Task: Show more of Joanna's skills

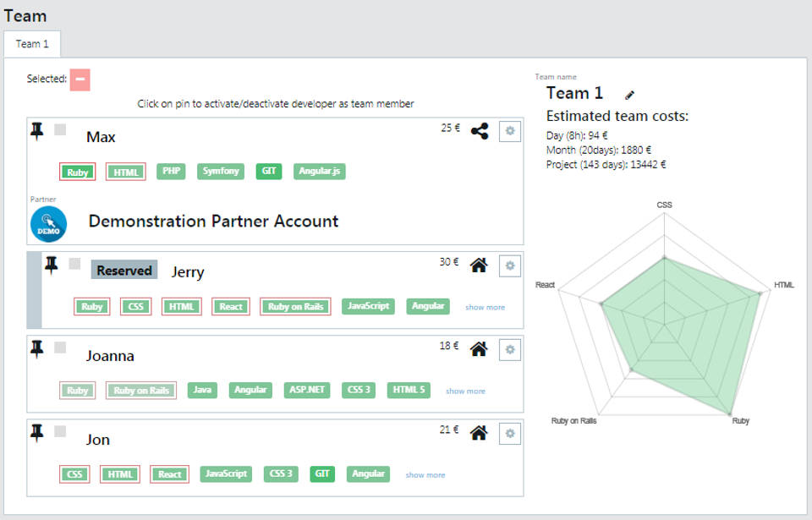Action: (465, 391)
